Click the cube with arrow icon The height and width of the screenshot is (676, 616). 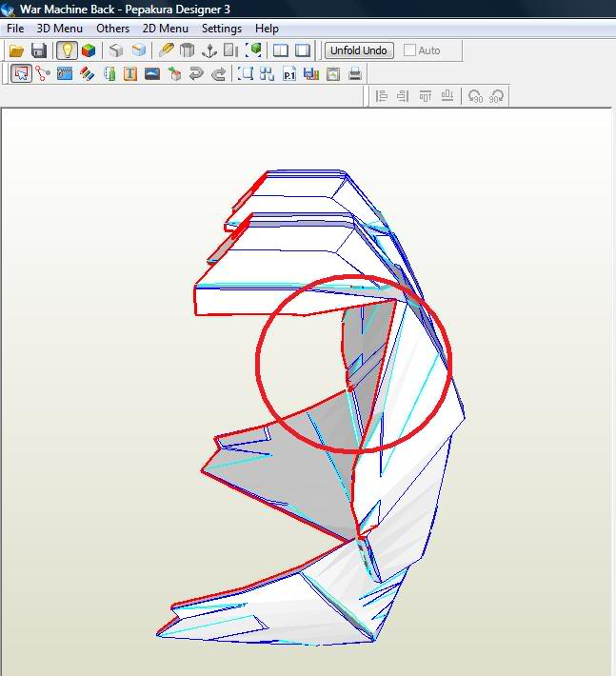(174, 73)
